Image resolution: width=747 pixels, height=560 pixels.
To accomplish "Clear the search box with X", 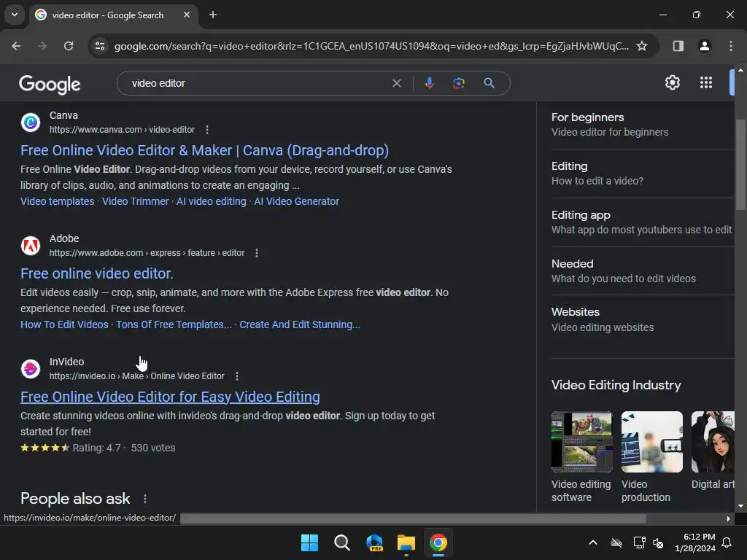I will pos(396,83).
